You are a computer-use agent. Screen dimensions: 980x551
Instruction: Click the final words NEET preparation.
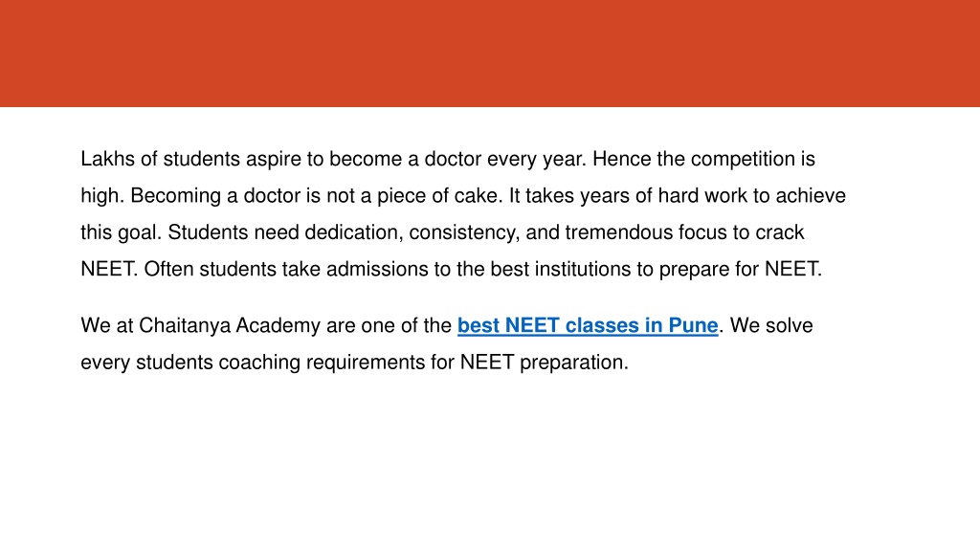(x=544, y=363)
